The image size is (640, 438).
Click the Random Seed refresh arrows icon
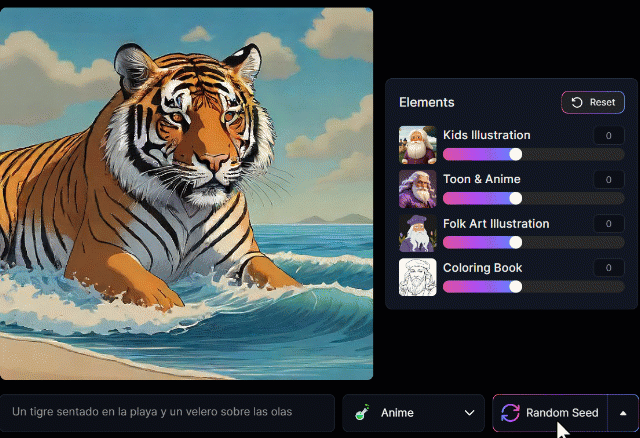(510, 413)
